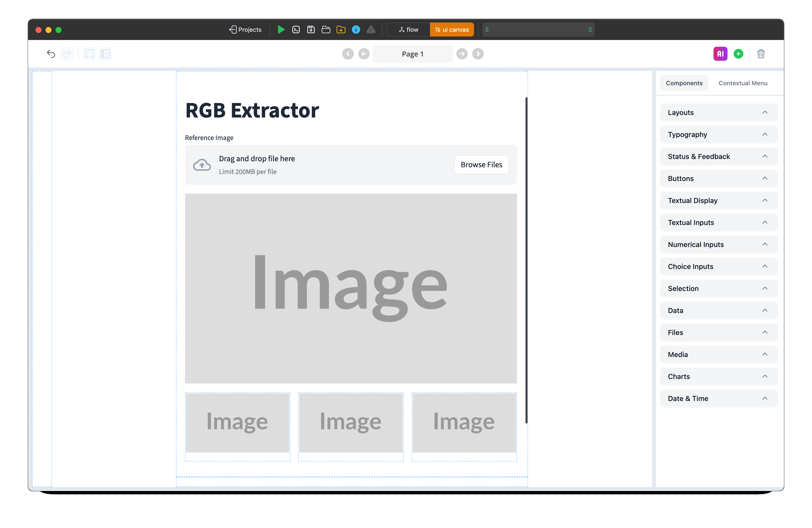
Task: Expand the Choice Inputs section
Action: [x=718, y=266]
